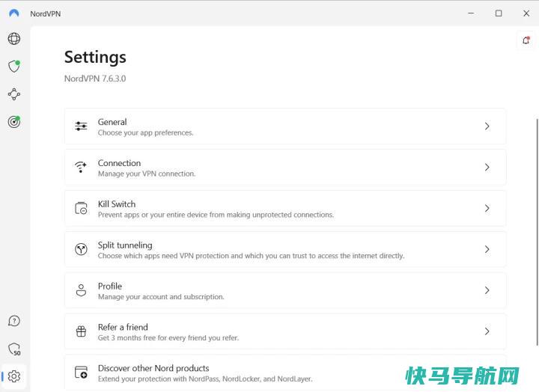The width and height of the screenshot is (539, 392).
Task: Expand Kill Switch via its chevron
Action: point(487,208)
